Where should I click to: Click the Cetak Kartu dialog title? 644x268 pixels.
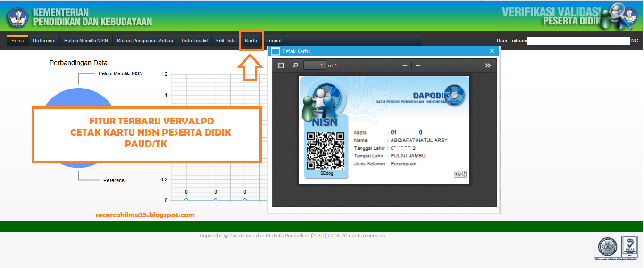coord(296,51)
